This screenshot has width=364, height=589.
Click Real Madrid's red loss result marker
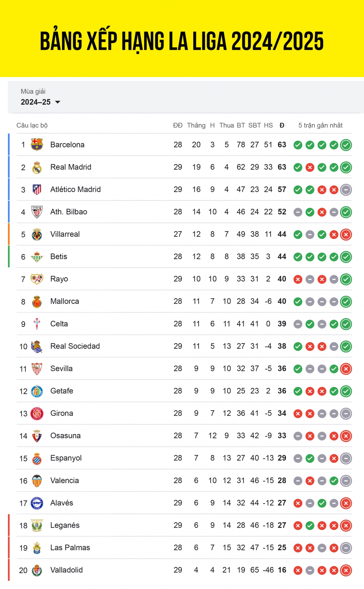(310, 167)
